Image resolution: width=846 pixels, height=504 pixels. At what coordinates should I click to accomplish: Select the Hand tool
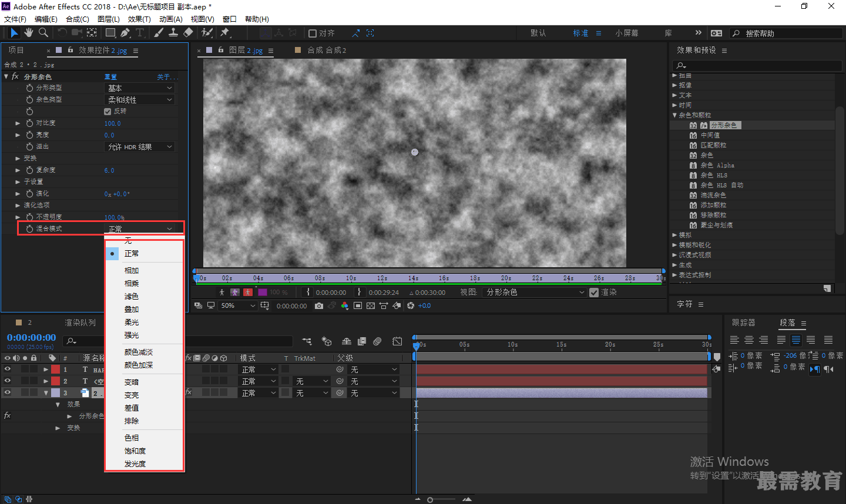(x=28, y=33)
